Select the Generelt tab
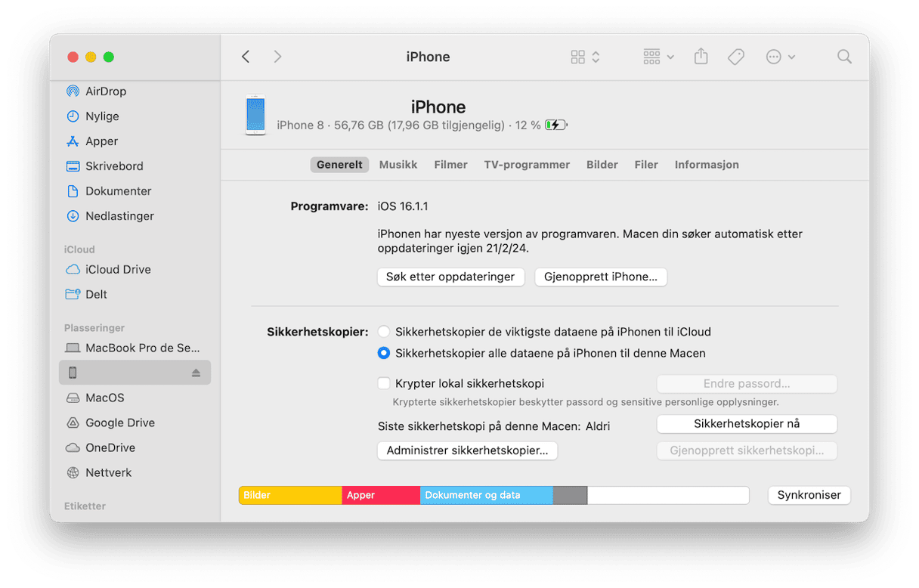The image size is (919, 588). [339, 165]
